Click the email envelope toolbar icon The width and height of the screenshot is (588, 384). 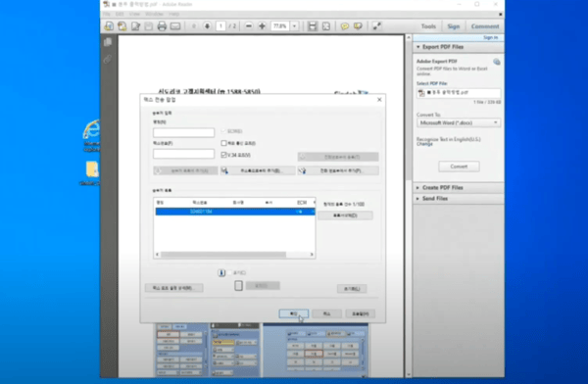[175, 26]
